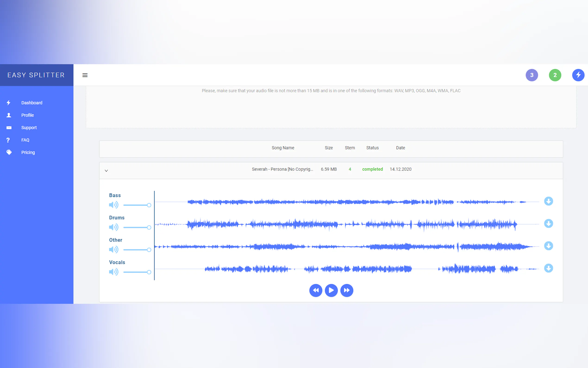Download the Drums stem
Image resolution: width=588 pixels, height=368 pixels.
tap(548, 224)
